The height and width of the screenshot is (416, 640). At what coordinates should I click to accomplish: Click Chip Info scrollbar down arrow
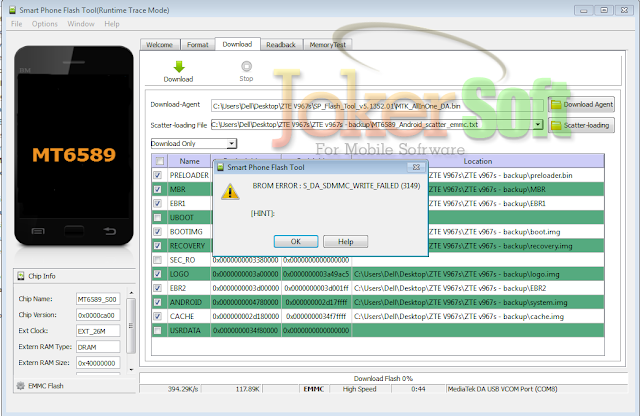131,369
